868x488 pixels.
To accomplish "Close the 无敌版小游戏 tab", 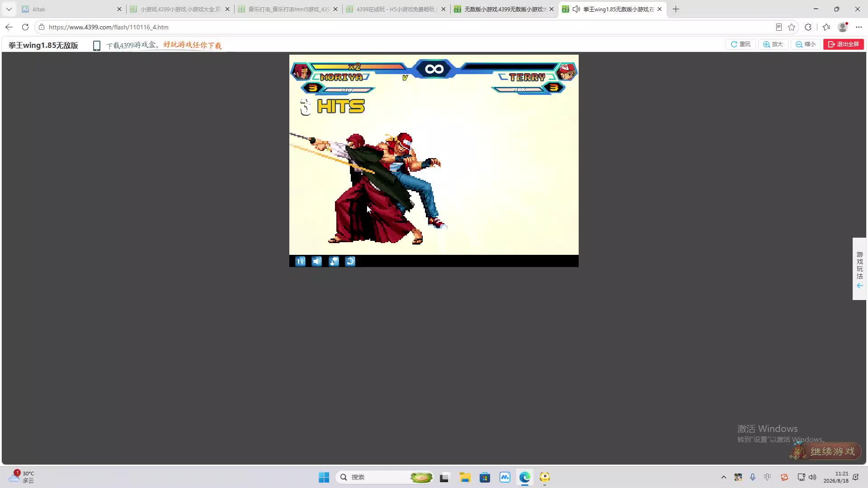I will pos(552,9).
